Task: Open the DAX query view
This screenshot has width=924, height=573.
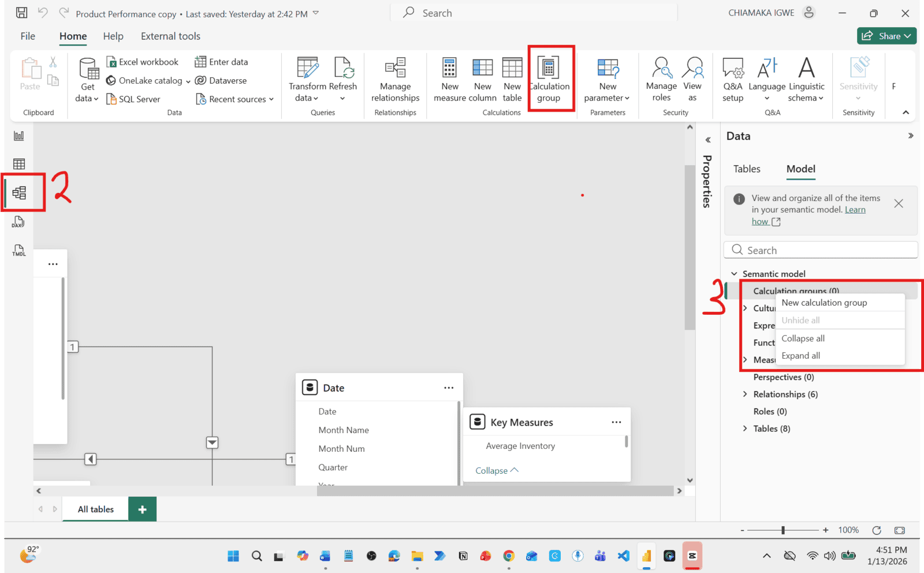Action: pos(18,222)
